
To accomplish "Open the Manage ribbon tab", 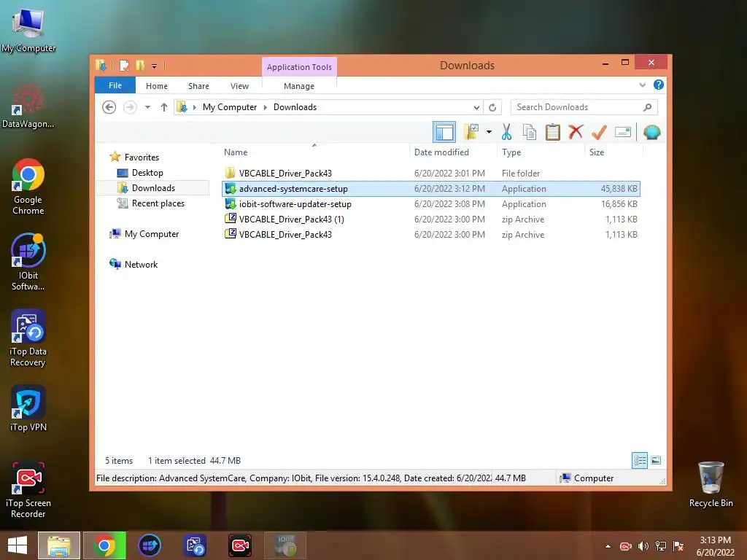I will pos(299,86).
